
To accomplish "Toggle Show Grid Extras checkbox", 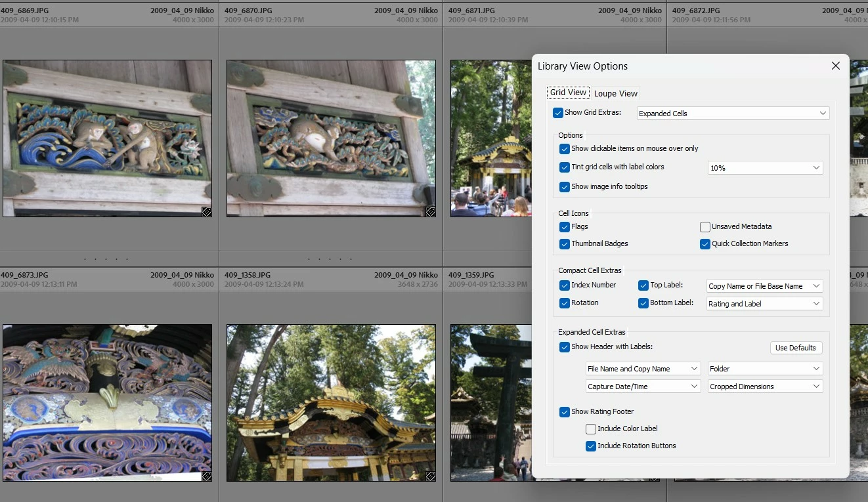I will [558, 113].
